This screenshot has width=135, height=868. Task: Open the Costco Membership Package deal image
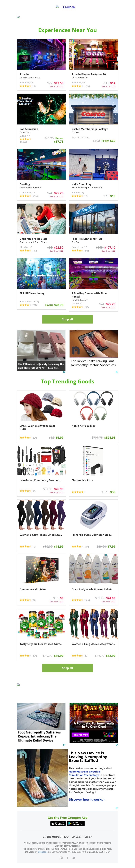tap(93, 109)
